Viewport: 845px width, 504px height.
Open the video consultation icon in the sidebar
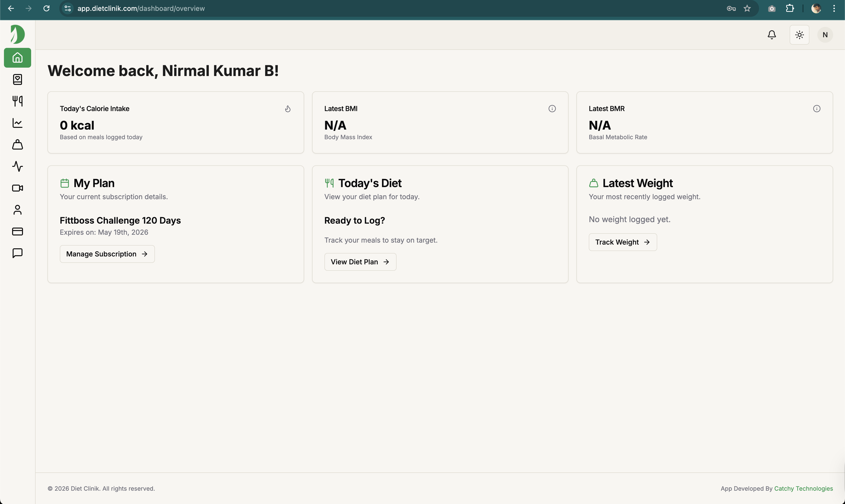point(17,188)
